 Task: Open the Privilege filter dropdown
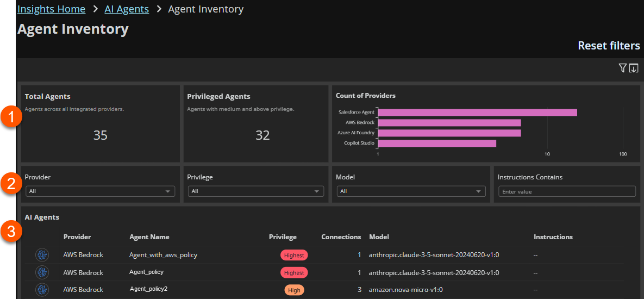coord(256,191)
